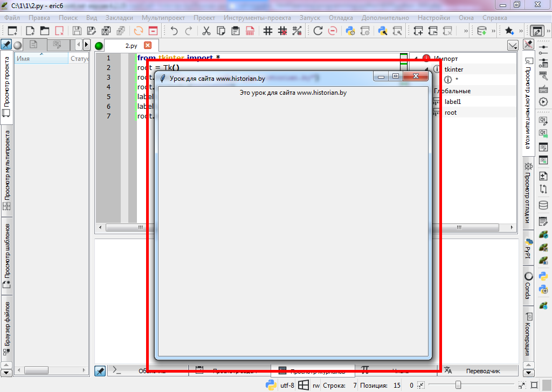The height and width of the screenshot is (392, 552).
Task: Click the Python language icon in status bar
Action: pos(272,385)
